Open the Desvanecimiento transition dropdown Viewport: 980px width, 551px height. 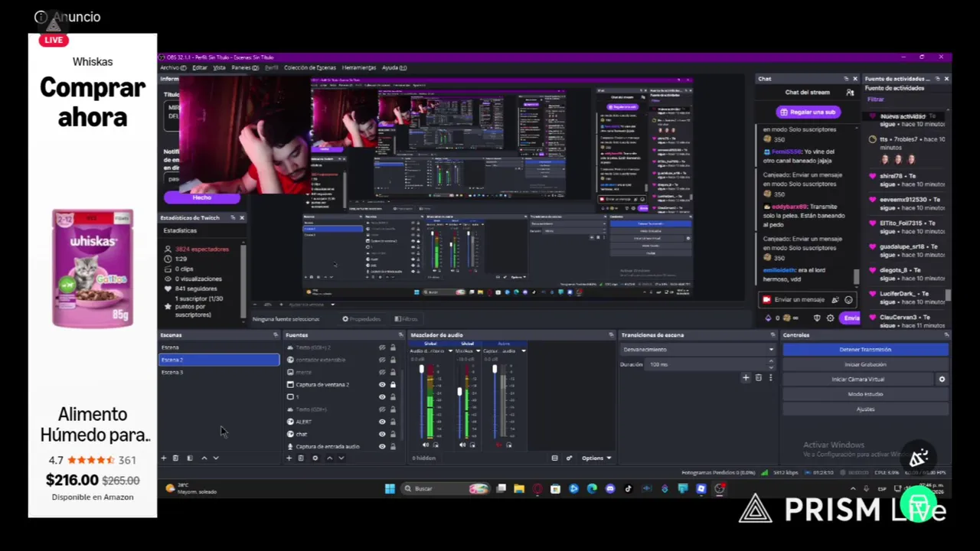pos(697,350)
